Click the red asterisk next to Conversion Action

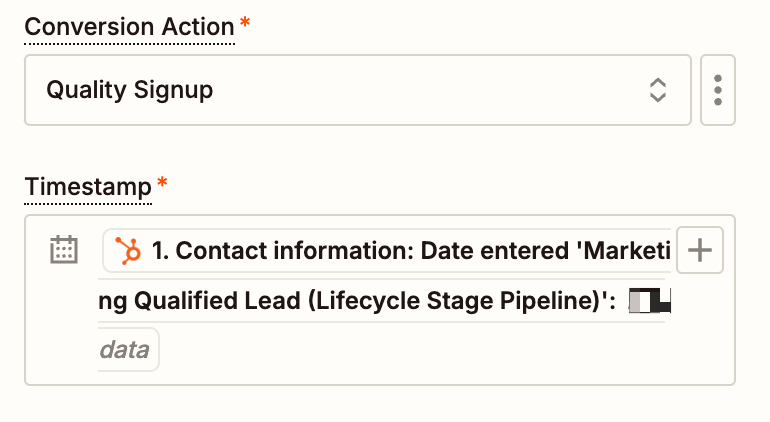point(245,24)
